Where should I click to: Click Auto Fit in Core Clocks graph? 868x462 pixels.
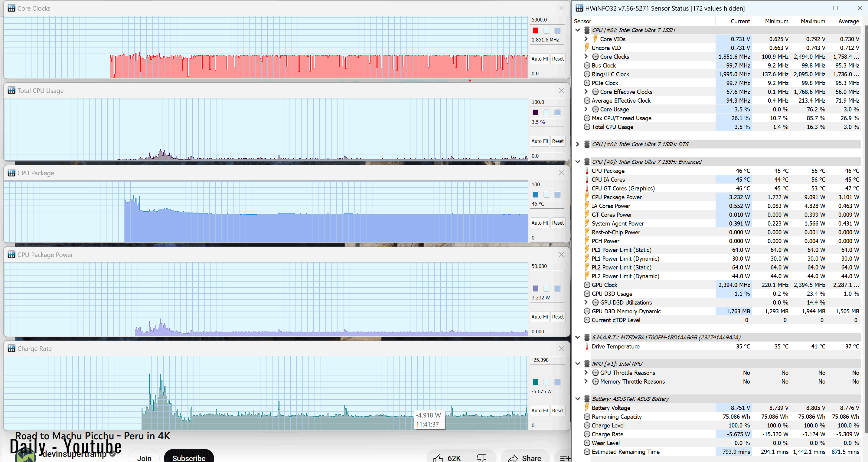tap(540, 59)
